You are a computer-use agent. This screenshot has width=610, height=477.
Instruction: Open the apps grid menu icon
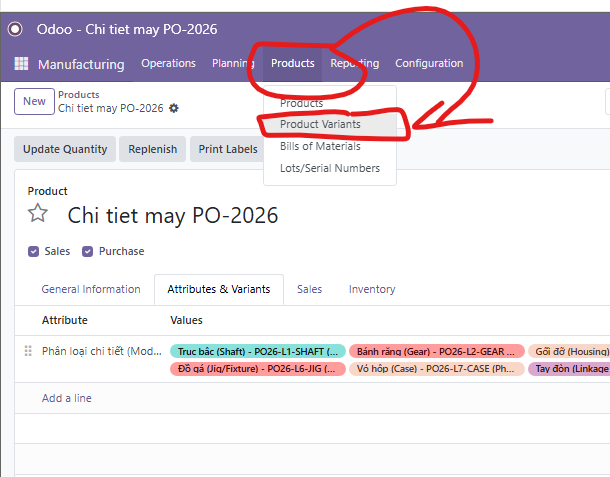pos(21,64)
